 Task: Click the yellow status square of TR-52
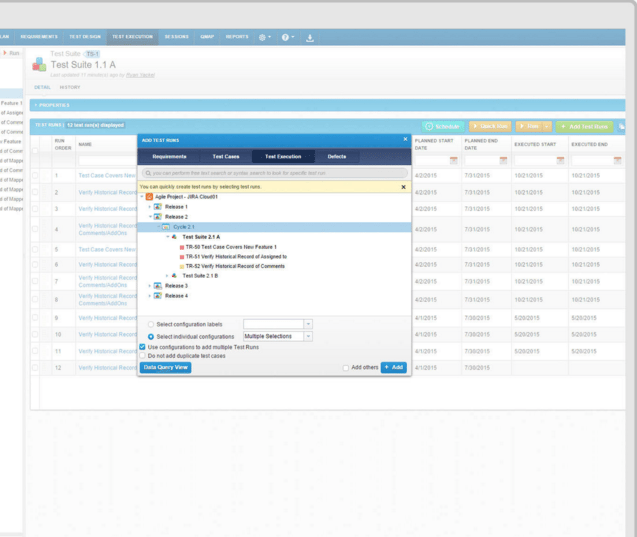(182, 266)
